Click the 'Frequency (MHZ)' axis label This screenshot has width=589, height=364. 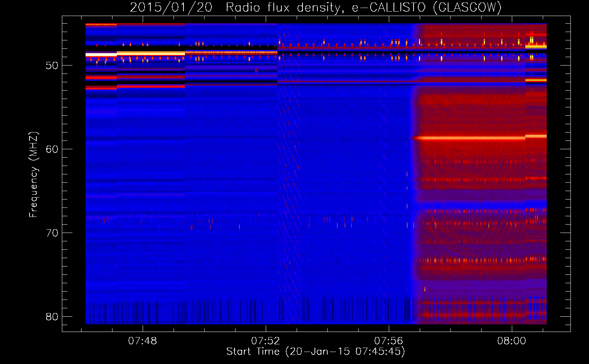point(33,175)
